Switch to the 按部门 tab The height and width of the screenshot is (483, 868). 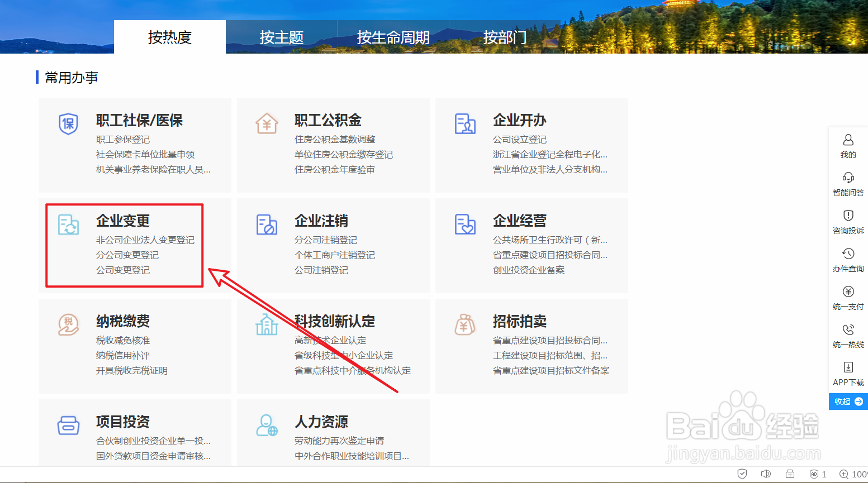504,37
